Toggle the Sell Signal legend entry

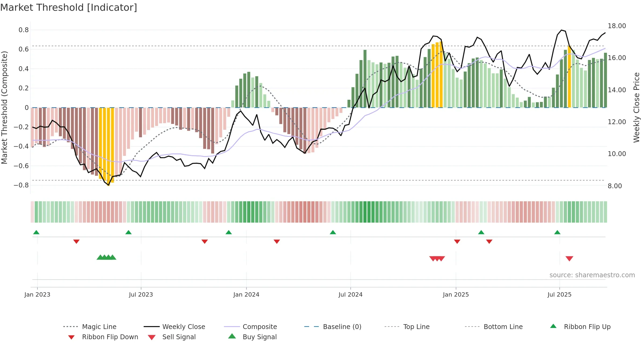[172, 337]
